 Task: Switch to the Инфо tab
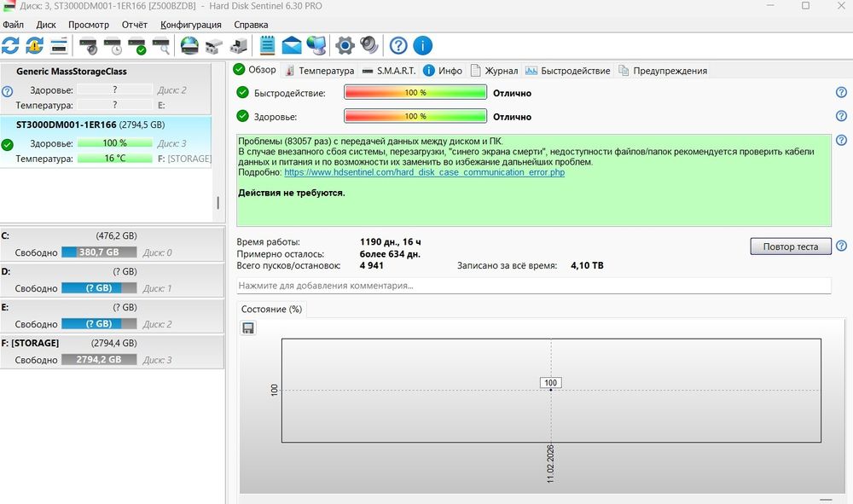(443, 71)
